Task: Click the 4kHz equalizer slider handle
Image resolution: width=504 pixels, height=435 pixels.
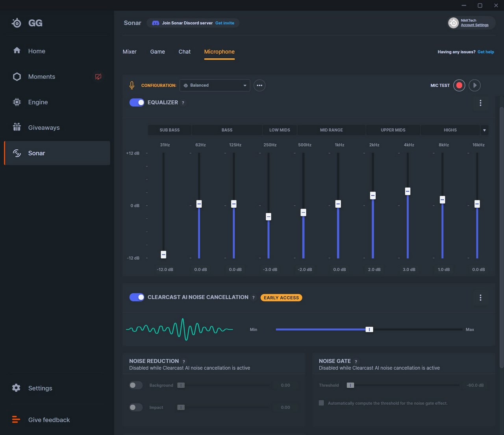Action: click(x=408, y=191)
